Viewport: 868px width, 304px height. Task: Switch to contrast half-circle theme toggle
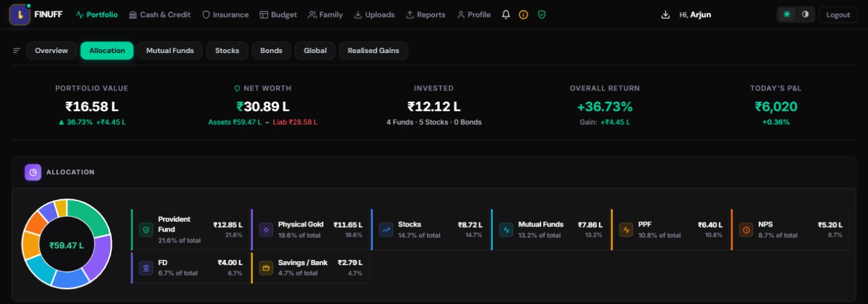click(805, 15)
